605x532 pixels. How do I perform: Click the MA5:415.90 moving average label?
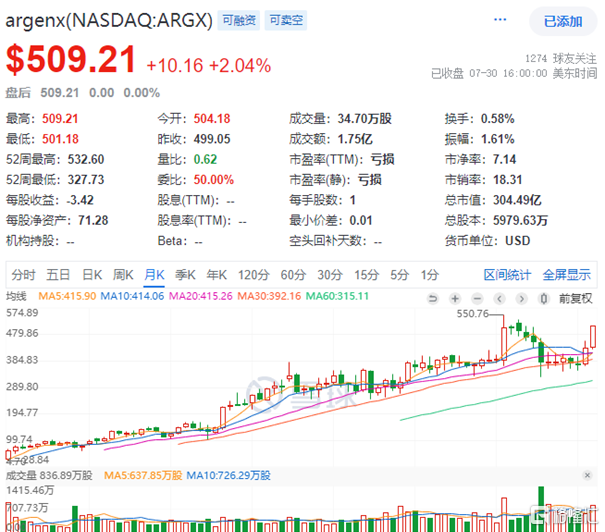tap(67, 296)
